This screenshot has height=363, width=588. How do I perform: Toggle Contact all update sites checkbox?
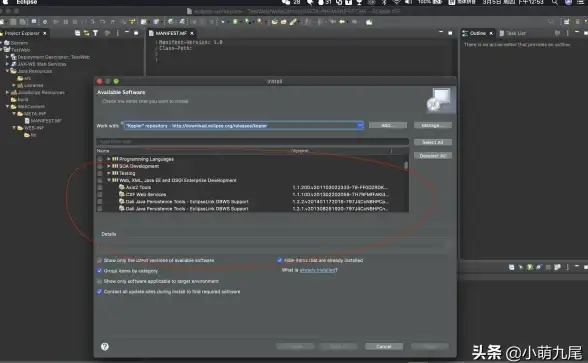point(99,292)
